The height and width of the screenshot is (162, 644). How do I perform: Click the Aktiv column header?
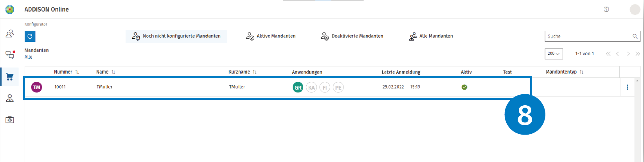(466, 72)
